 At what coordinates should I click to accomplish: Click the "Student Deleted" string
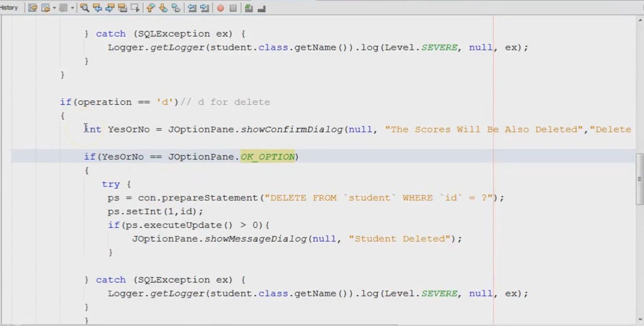click(x=400, y=239)
